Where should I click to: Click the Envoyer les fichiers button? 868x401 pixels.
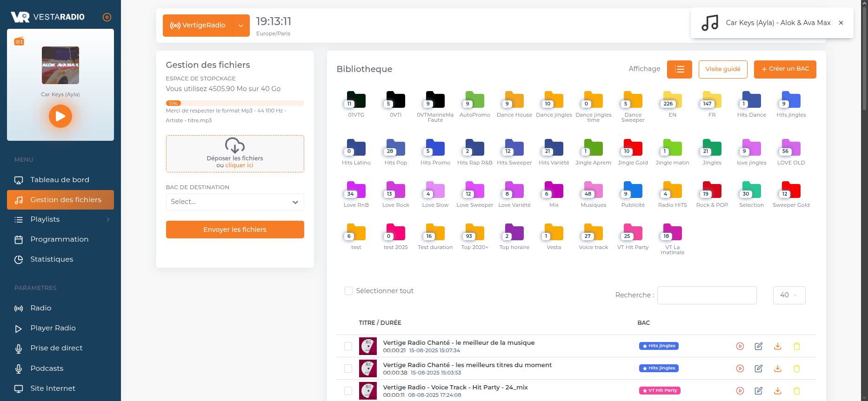(235, 230)
